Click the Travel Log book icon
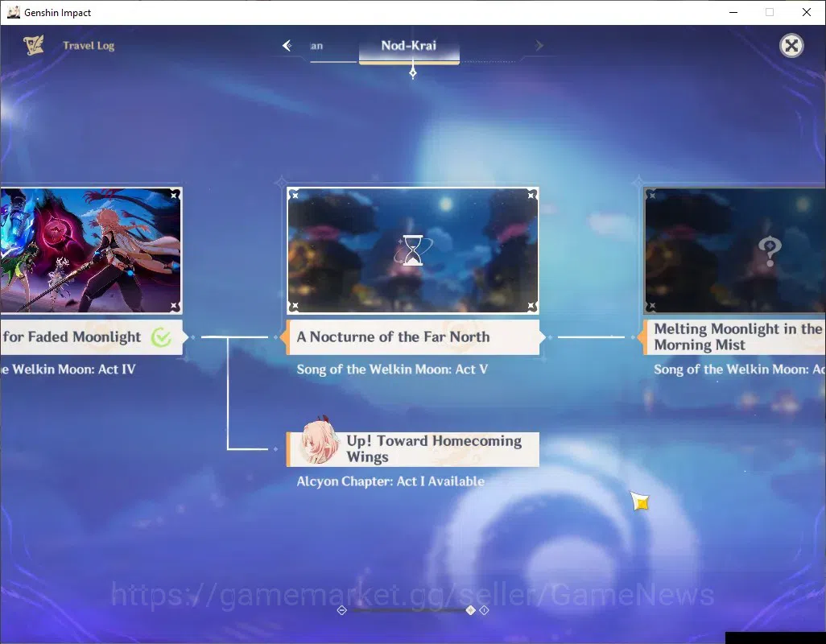826x644 pixels. click(x=34, y=45)
